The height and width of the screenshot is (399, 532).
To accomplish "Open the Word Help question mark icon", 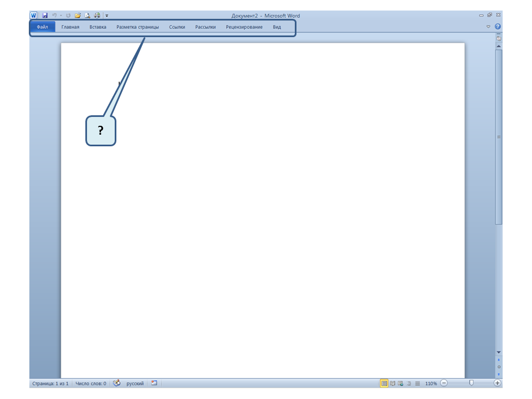I will 498,27.
